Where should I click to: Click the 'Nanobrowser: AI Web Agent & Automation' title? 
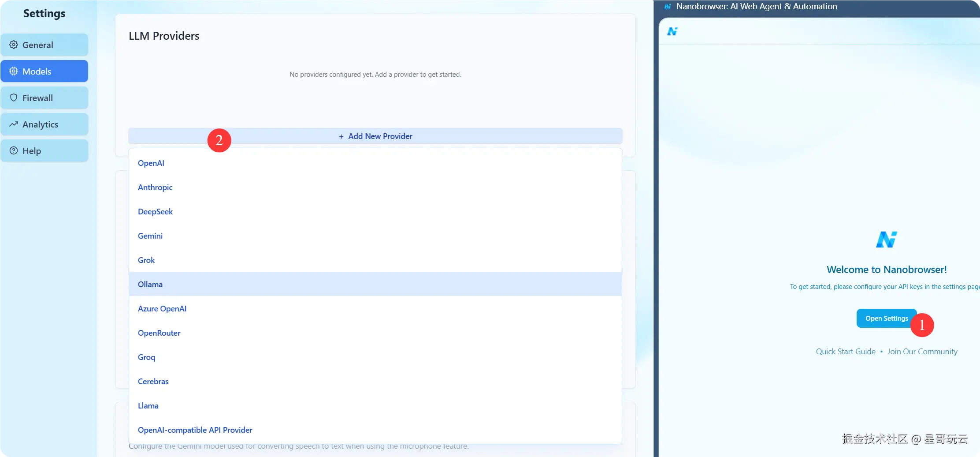pyautogui.click(x=757, y=7)
